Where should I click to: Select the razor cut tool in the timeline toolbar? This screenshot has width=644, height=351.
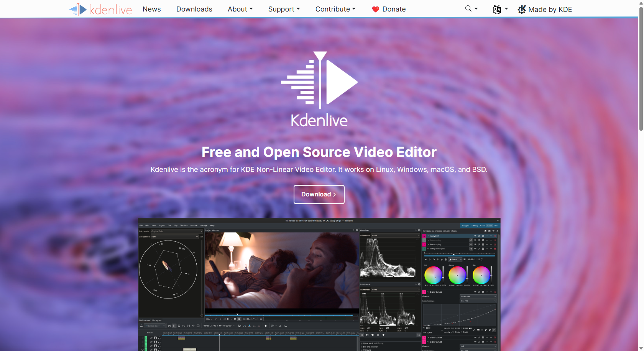click(179, 326)
